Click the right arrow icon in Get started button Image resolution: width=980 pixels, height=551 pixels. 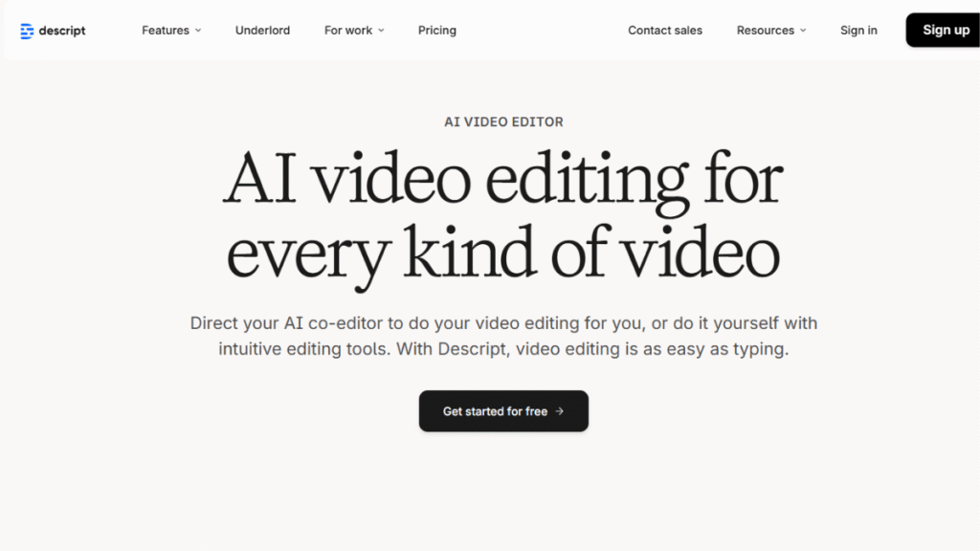coord(560,411)
